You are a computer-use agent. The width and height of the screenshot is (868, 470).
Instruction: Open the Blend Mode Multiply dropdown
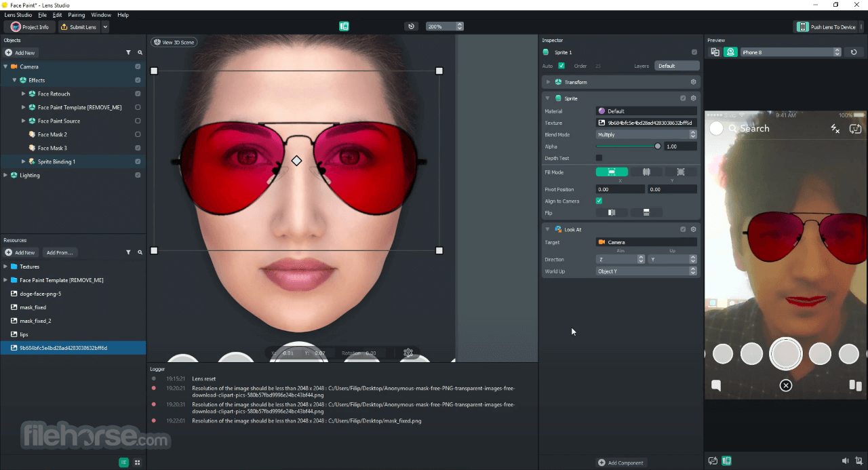(646, 134)
